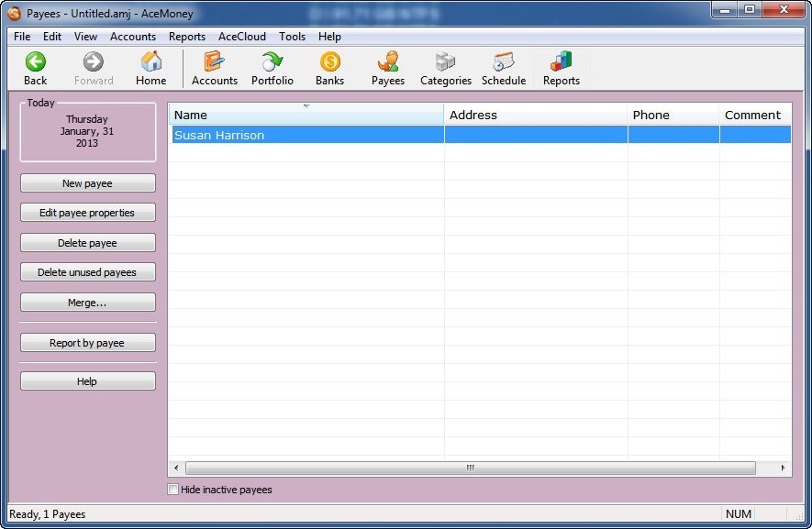Open the AceCloud menu
The height and width of the screenshot is (529, 812).
pyautogui.click(x=241, y=37)
